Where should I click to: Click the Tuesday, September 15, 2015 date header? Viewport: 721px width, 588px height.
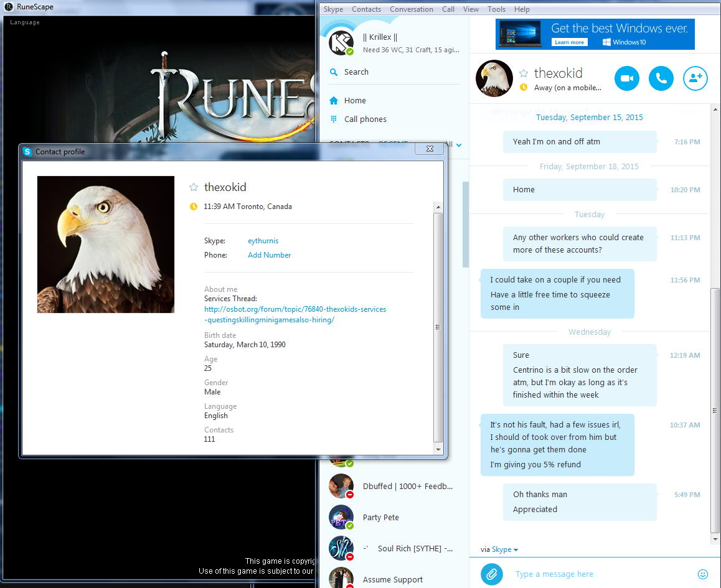point(590,118)
